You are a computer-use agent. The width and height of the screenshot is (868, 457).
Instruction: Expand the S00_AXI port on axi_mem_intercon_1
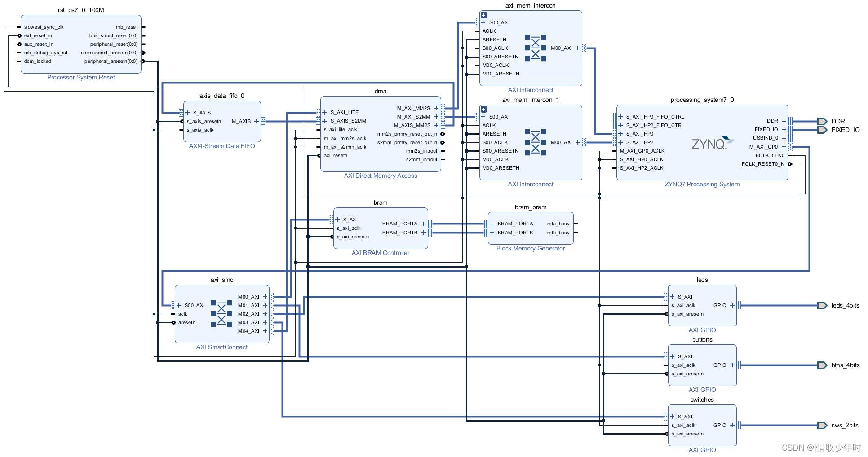(483, 117)
